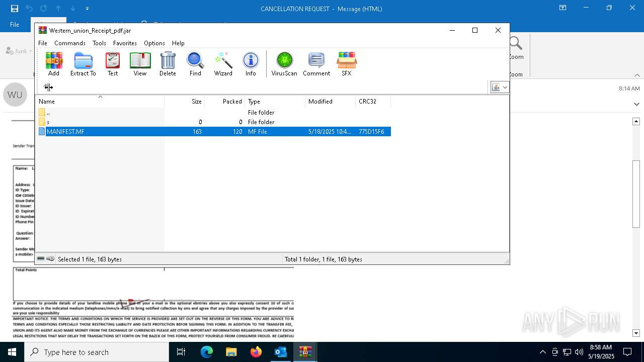644x362 pixels.
Task: Click Outlook scrollbar down arrow
Action: (x=636, y=333)
